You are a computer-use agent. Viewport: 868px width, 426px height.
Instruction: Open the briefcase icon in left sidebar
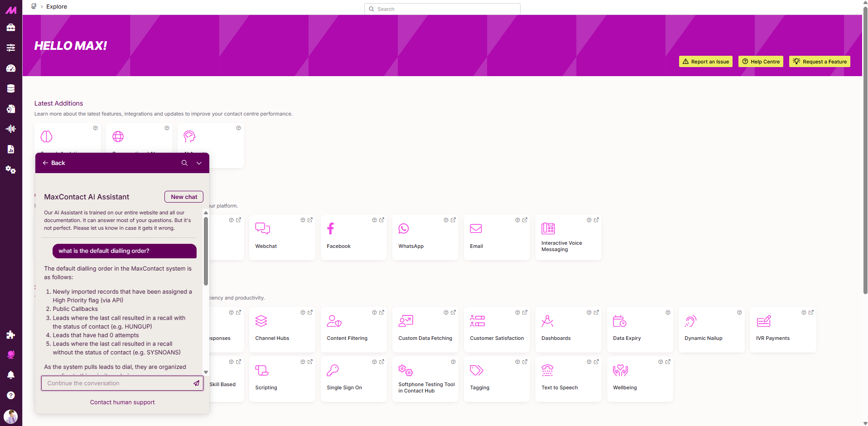click(11, 27)
